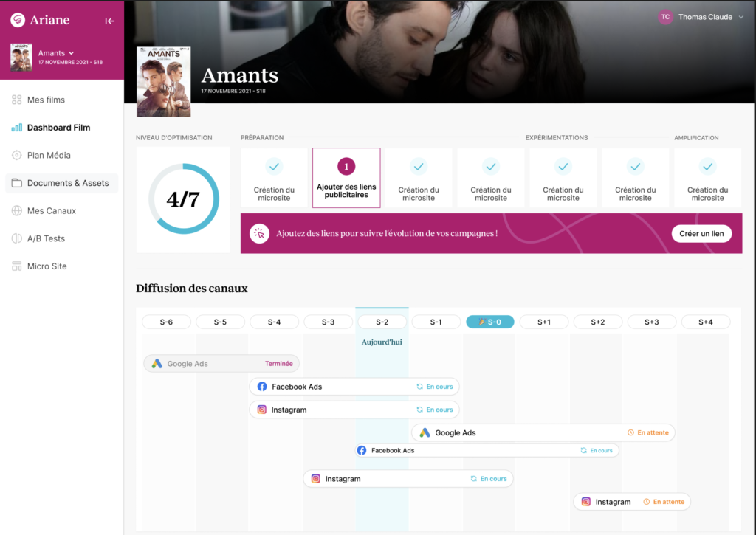Click the A/B Tests split-circle icon
Viewport: 756px width, 535px height.
coord(17,238)
